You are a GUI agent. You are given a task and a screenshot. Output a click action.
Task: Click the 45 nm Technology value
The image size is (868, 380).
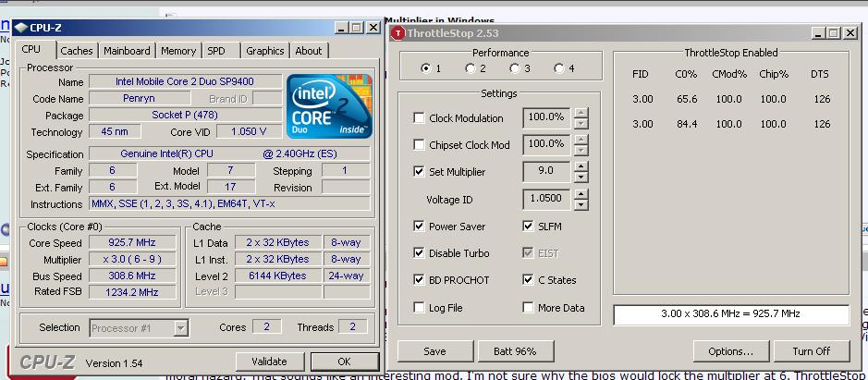(x=115, y=132)
